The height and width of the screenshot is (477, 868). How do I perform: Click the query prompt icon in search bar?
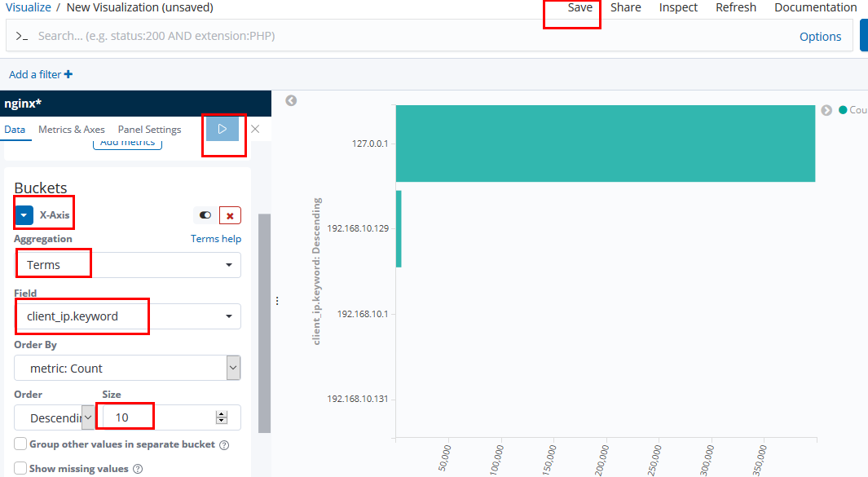[x=21, y=36]
